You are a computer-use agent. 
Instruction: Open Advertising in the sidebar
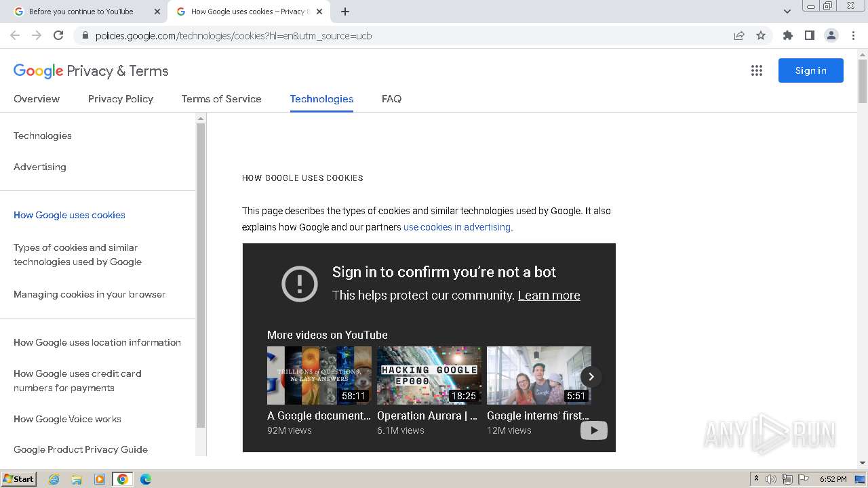tap(40, 167)
